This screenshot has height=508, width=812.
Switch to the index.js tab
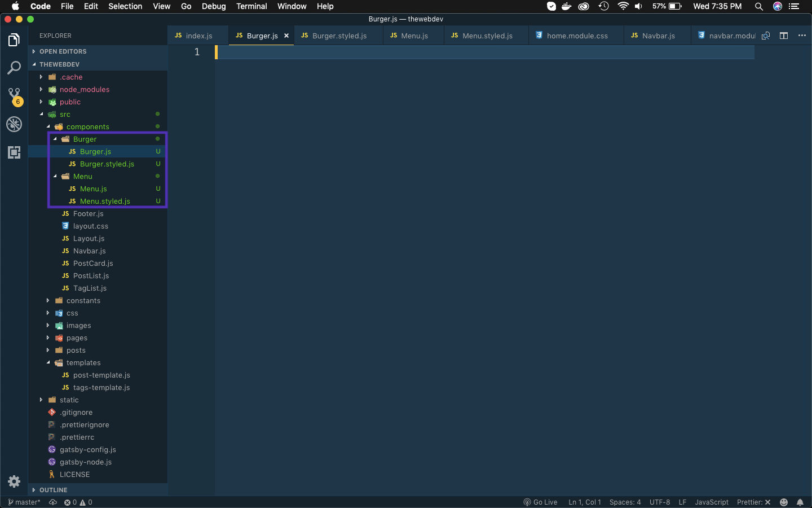click(198, 36)
